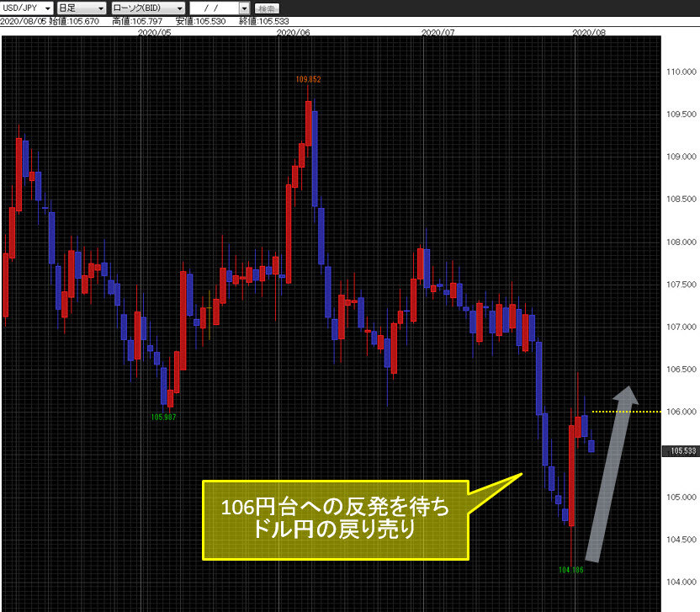Click the 108.000 price axis label
The image size is (700, 612).
(681, 242)
